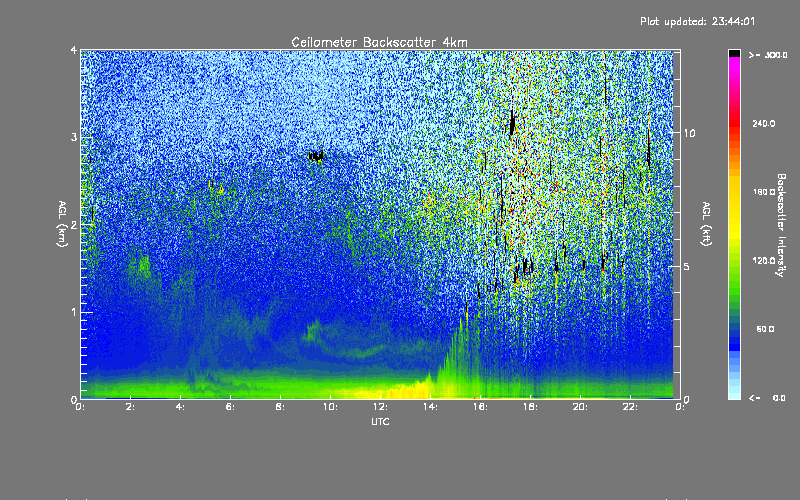Click the '5' kft tick on right axis
Screen dimensions: 800x500
[x=687, y=267]
